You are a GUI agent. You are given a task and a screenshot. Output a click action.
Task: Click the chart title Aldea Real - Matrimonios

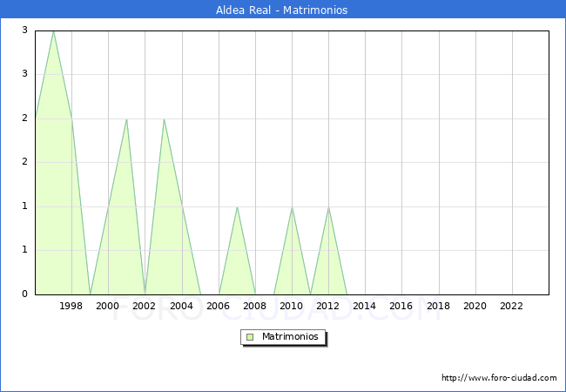282,10
